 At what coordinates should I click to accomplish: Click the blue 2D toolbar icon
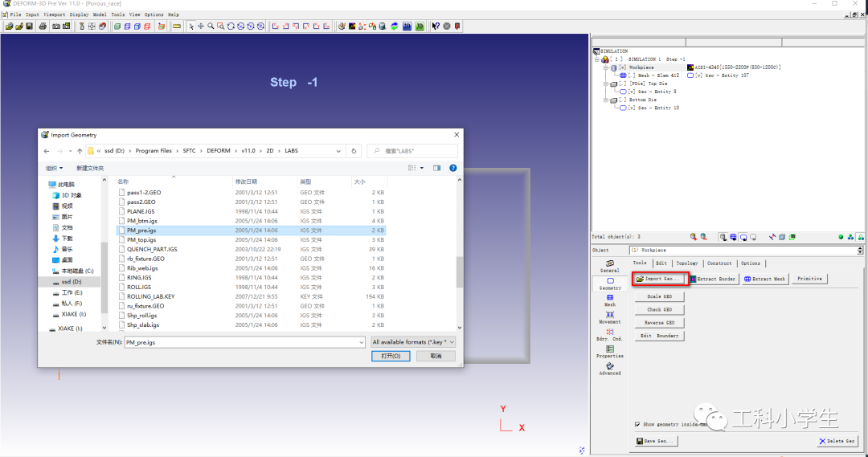point(407,26)
